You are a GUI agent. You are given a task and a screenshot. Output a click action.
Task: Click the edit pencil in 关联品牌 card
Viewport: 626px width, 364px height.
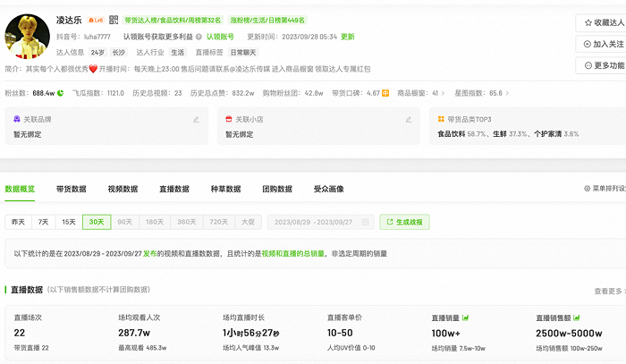point(196,119)
